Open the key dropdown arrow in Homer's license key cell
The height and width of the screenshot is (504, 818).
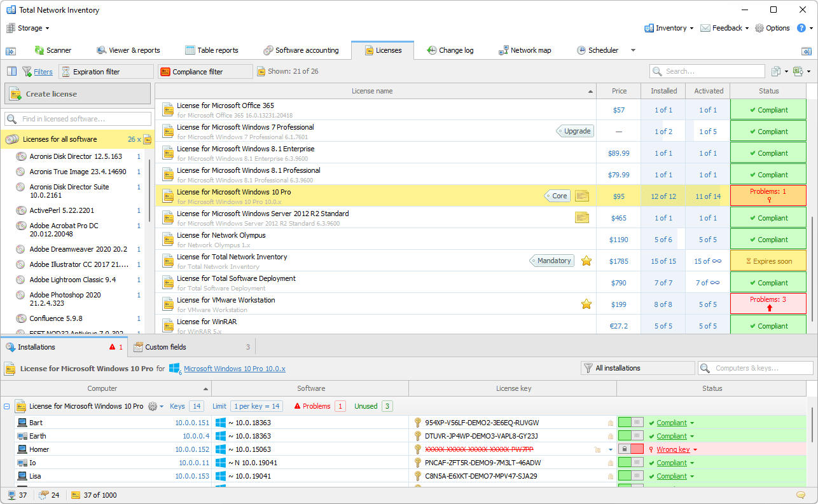[x=611, y=450]
